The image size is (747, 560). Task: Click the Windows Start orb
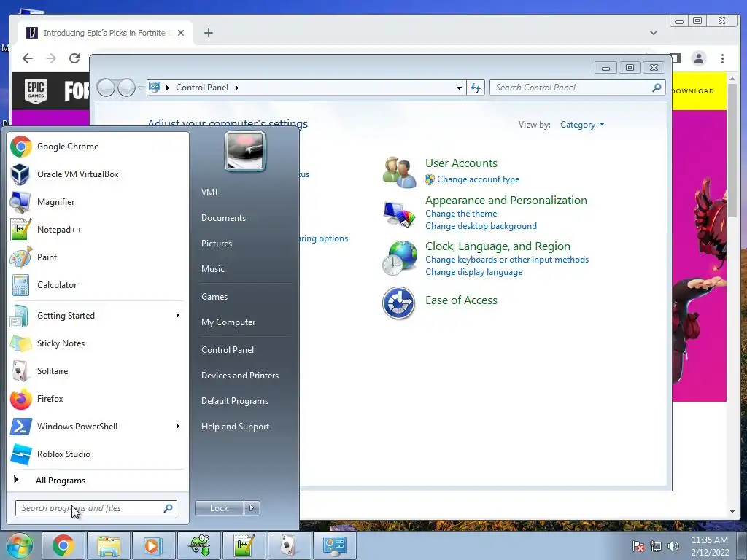(x=19, y=545)
